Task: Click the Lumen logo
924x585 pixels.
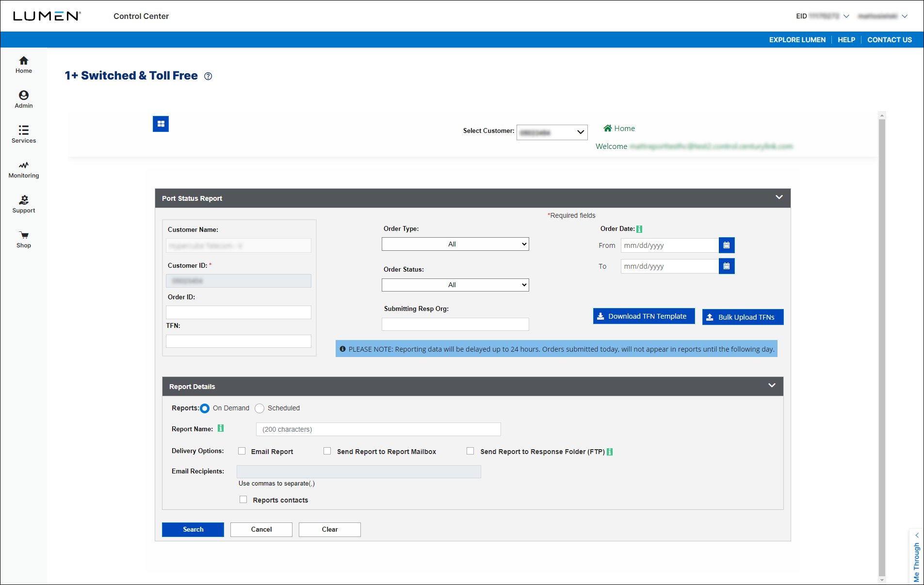Action: (x=47, y=16)
